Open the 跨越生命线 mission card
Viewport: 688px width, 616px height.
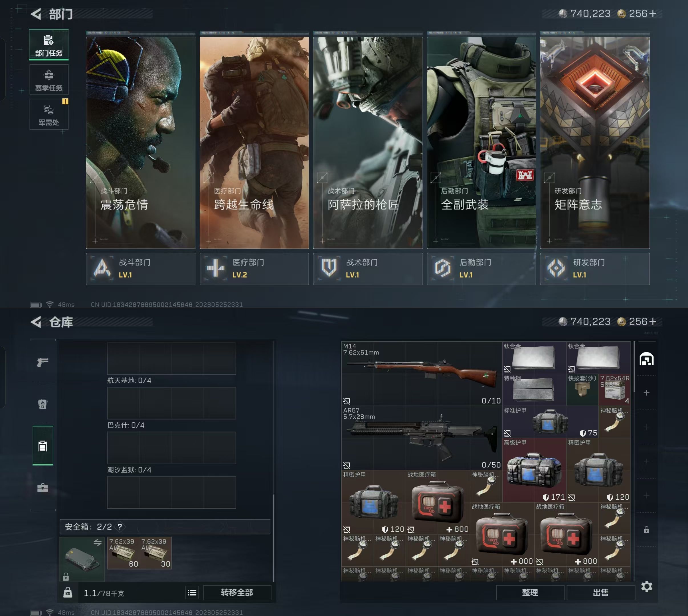click(x=254, y=143)
